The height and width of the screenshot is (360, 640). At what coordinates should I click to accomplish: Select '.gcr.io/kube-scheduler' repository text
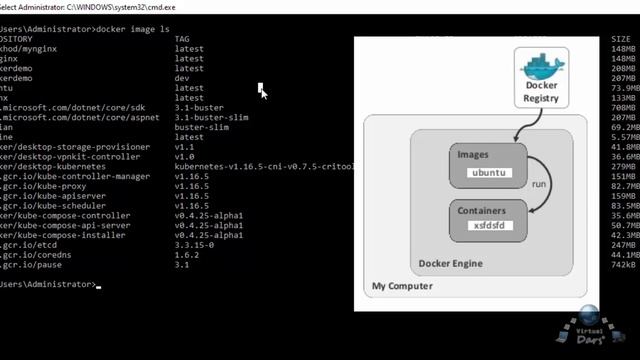(x=53, y=206)
